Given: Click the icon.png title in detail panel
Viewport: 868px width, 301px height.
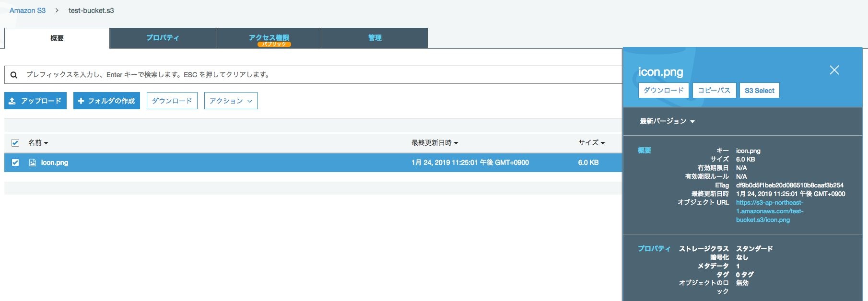Looking at the screenshot, I should pos(660,72).
